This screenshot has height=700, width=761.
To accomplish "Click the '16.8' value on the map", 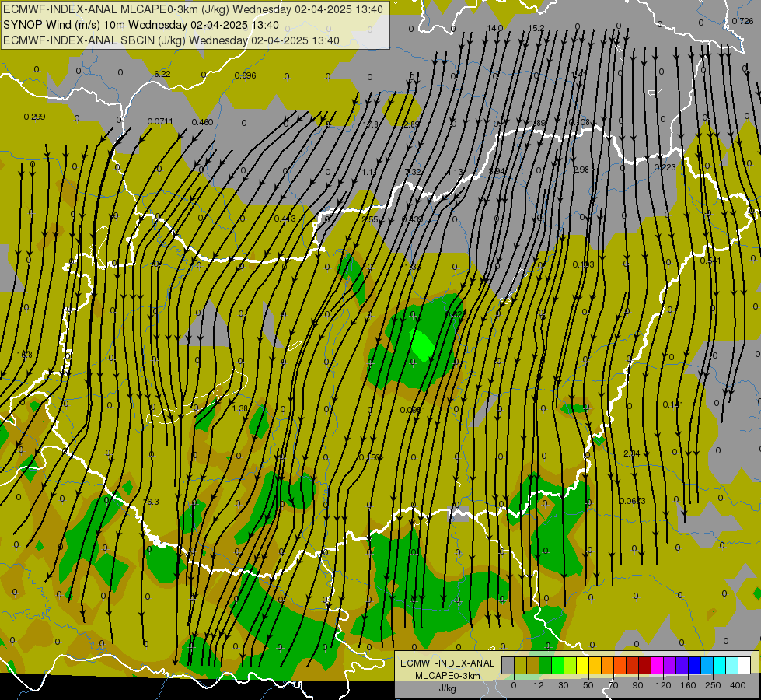I will [24, 355].
